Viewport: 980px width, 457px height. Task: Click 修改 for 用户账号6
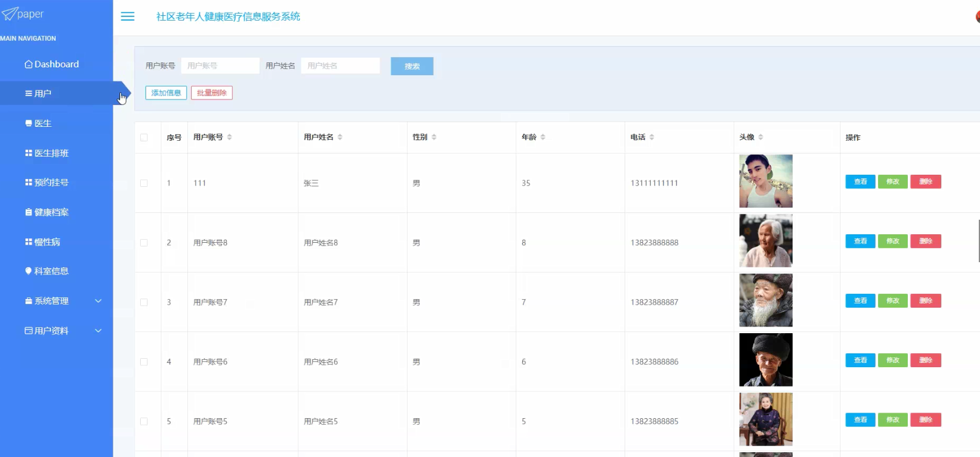click(893, 360)
